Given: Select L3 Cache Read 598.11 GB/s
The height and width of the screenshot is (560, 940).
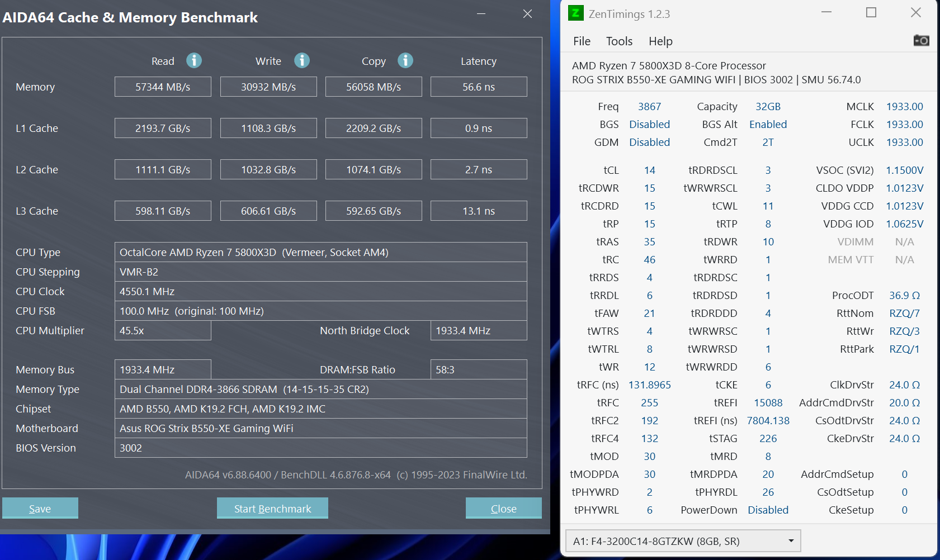Looking at the screenshot, I should (x=163, y=211).
